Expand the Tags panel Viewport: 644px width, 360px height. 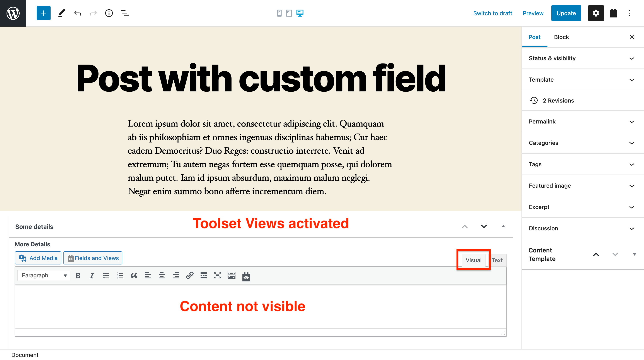point(583,164)
